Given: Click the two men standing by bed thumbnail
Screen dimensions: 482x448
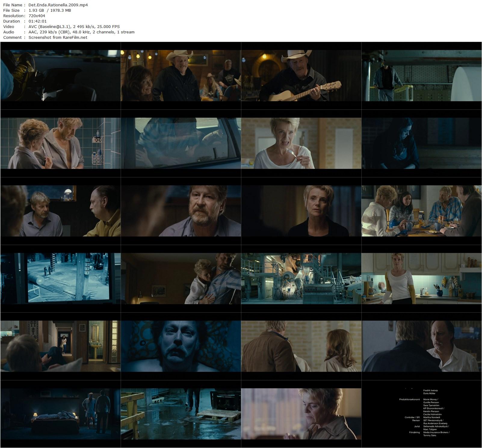Looking at the screenshot, I should click(60, 414).
